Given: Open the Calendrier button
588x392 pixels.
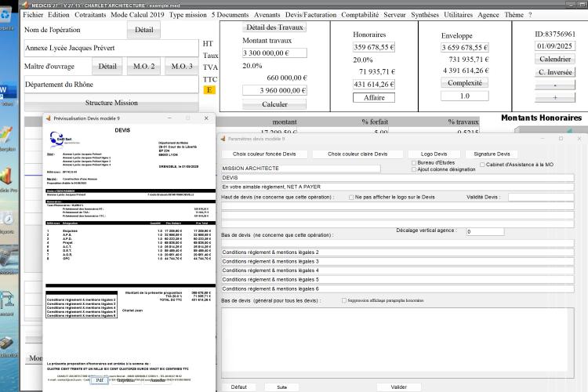Looking at the screenshot, I should (555, 60).
